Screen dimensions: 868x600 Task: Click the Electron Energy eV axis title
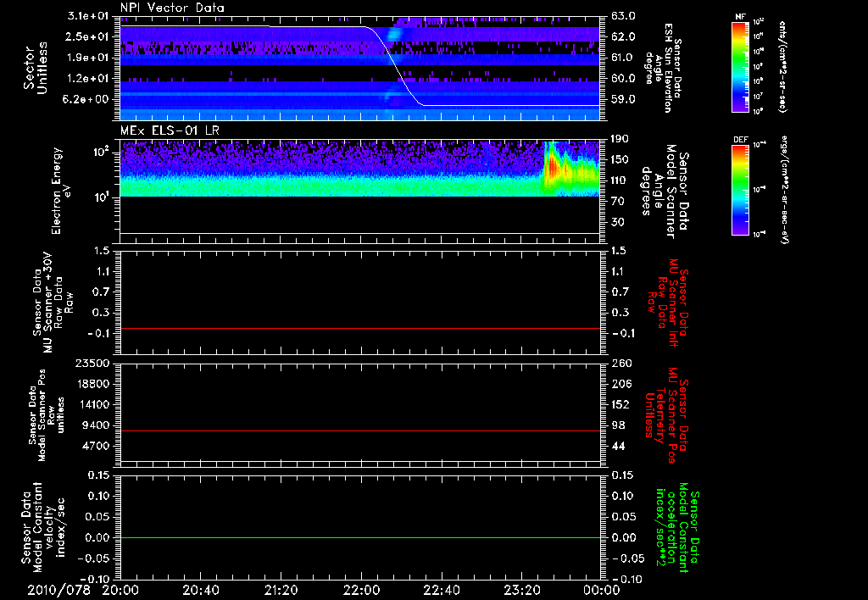point(61,191)
